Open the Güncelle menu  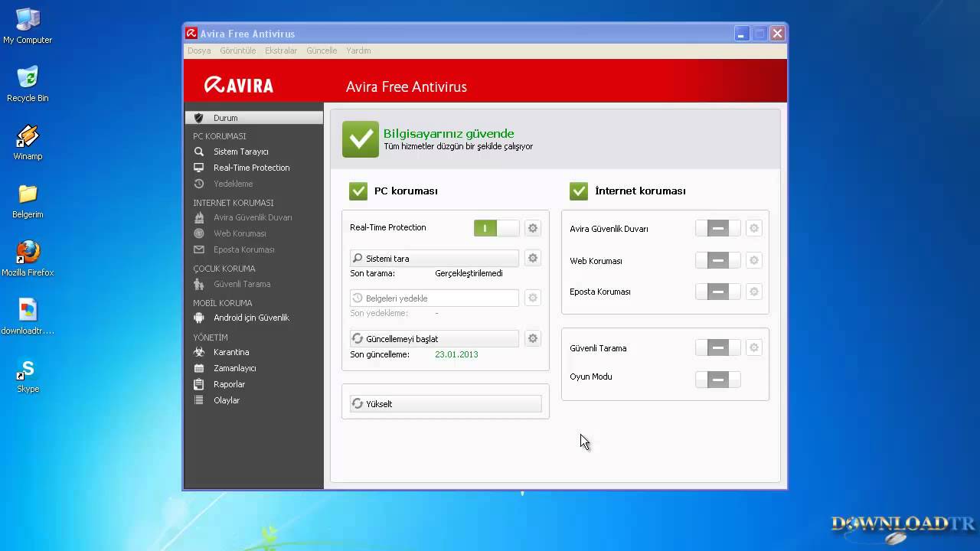(322, 51)
